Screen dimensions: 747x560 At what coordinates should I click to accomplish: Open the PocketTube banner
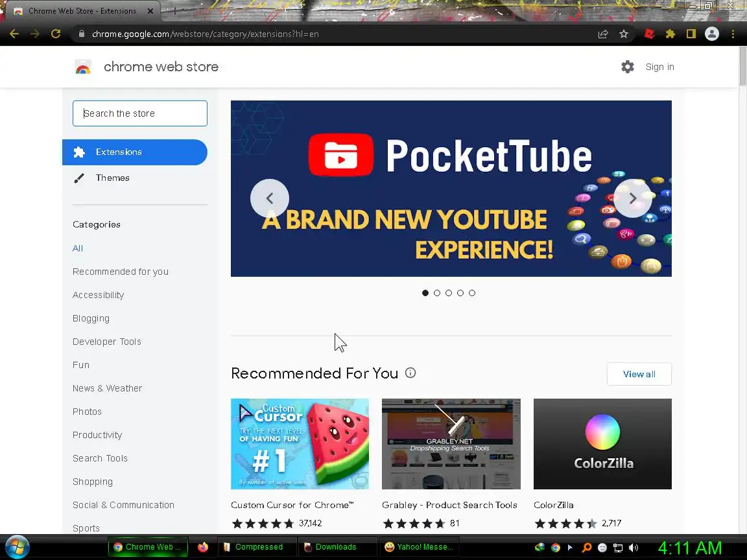451,189
